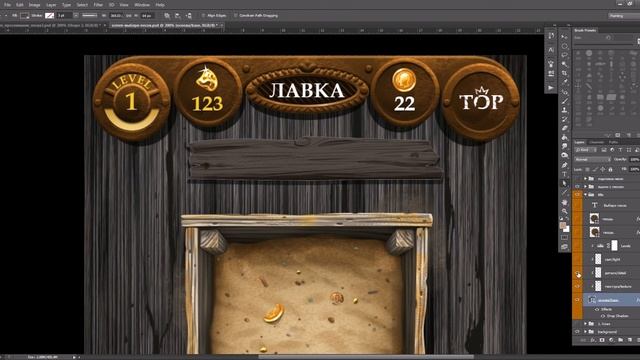The image size is (640, 360).
Task: Open the File menu
Action: tap(7, 5)
